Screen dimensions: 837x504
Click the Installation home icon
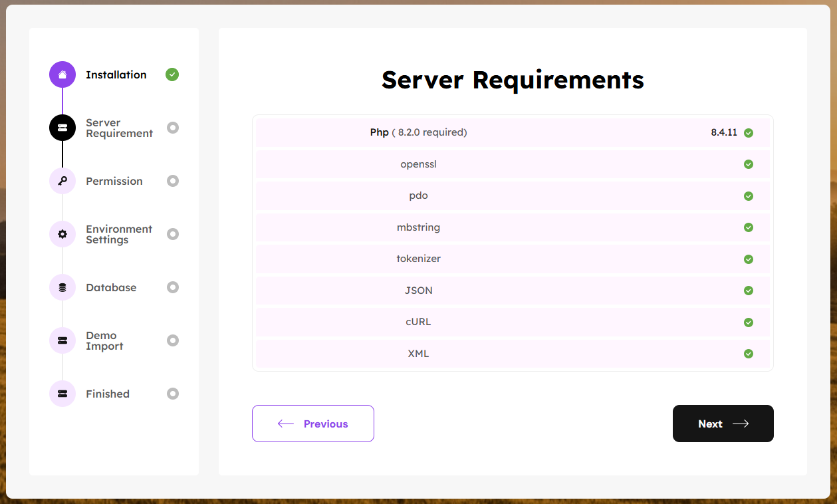(x=62, y=74)
